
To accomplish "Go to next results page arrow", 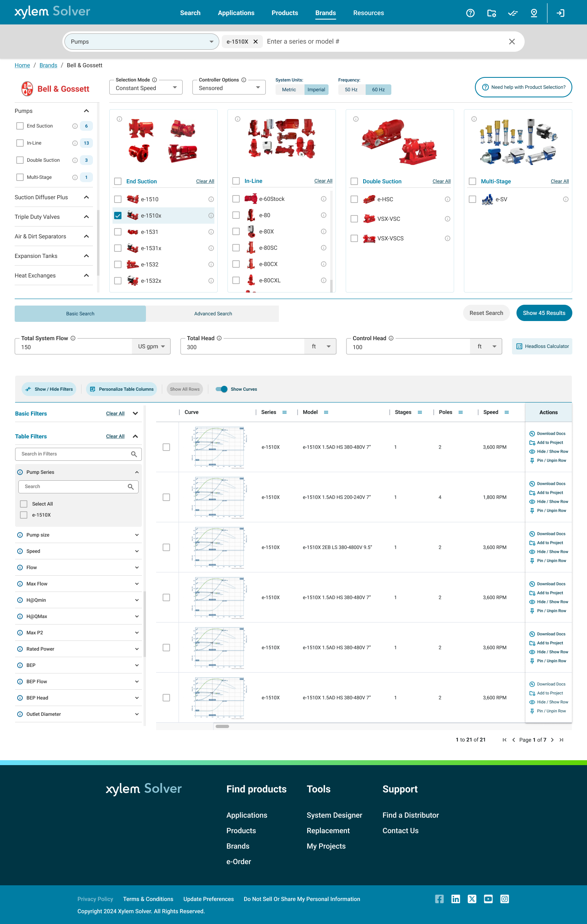I will [552, 740].
